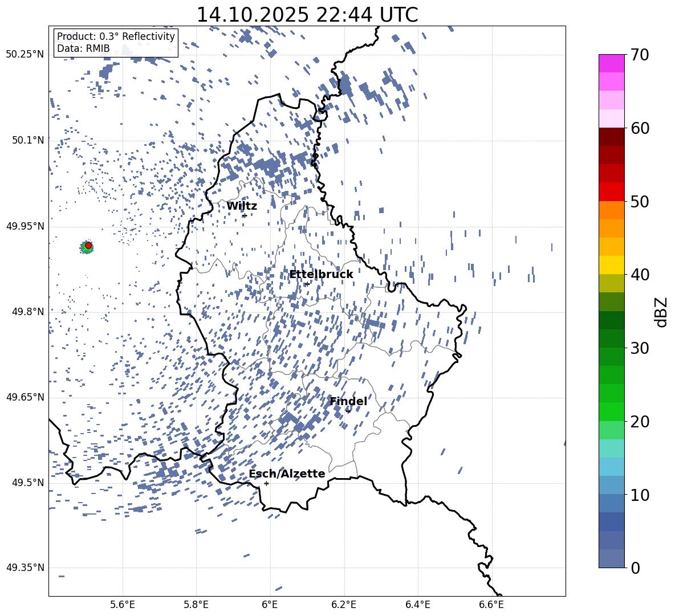Screen dimensions: 675x616
Task: Click the 5.6°E longitude axis label
Action: coord(123,605)
